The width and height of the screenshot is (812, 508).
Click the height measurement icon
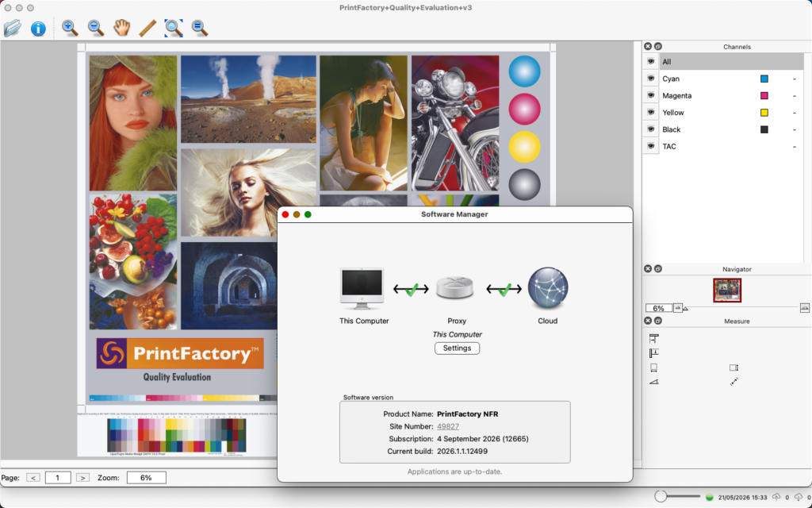pyautogui.click(x=733, y=368)
